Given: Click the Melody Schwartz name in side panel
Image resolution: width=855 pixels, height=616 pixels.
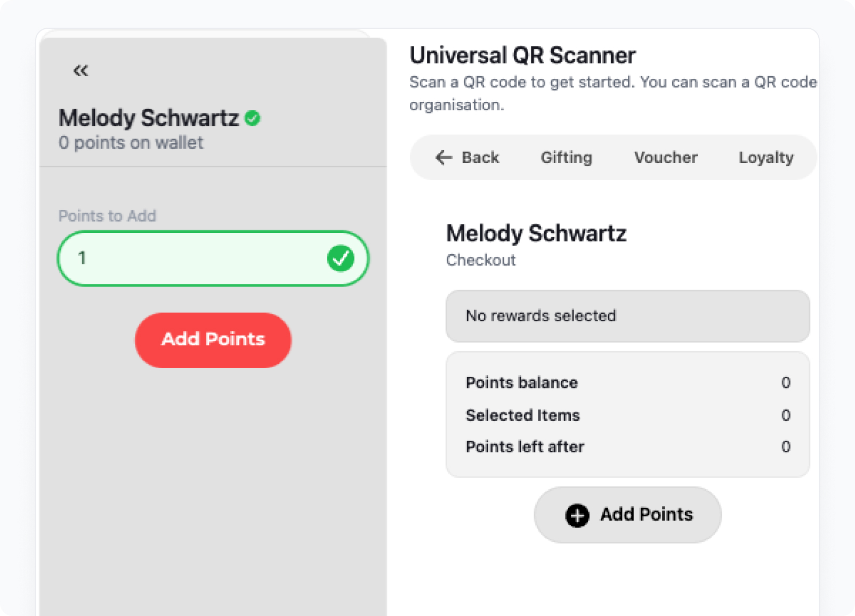Looking at the screenshot, I should (149, 118).
